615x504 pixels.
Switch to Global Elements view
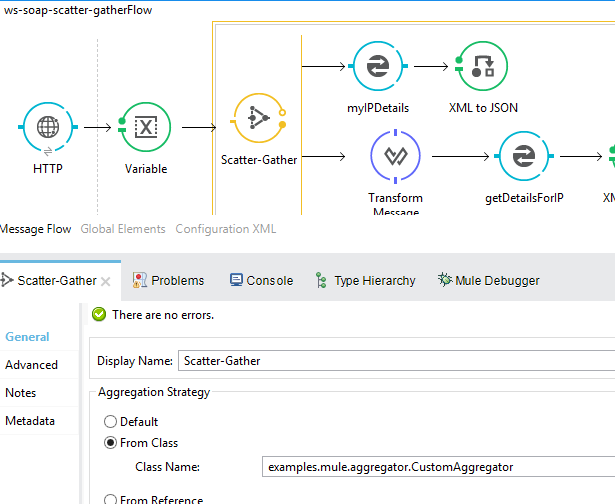[x=123, y=229]
